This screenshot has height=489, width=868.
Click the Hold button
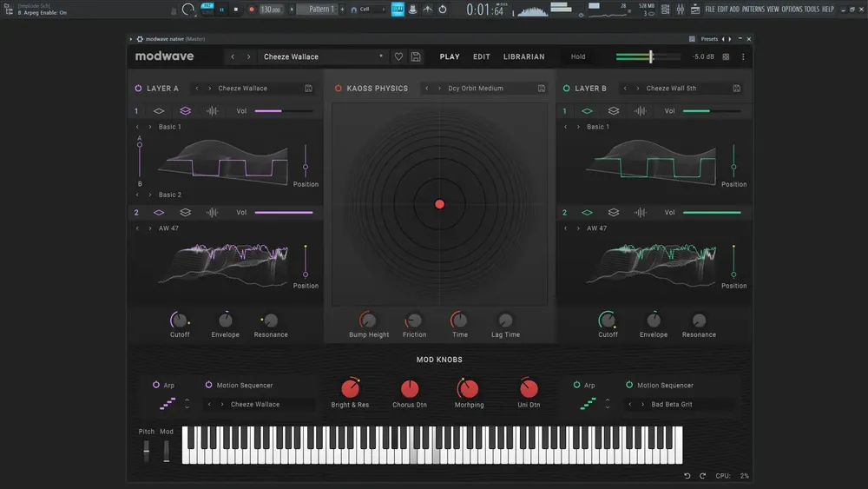pyautogui.click(x=578, y=56)
